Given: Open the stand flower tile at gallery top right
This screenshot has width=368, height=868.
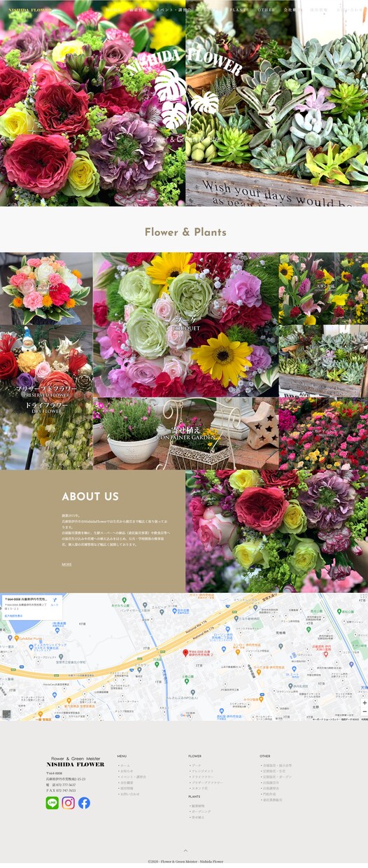Looking at the screenshot, I should pos(324,288).
